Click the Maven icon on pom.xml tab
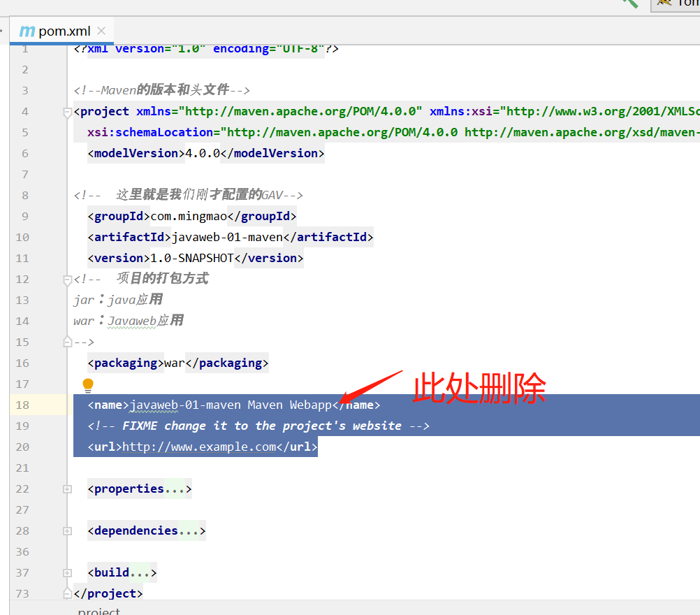Viewport: 700px width, 615px height. [x=27, y=31]
